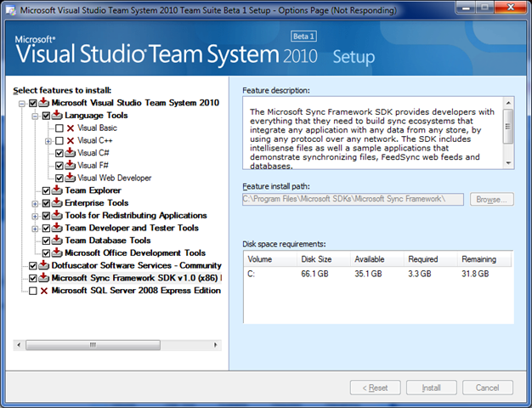The width and height of the screenshot is (532, 408).
Task: Click the Remaining column header
Action: coord(484,259)
